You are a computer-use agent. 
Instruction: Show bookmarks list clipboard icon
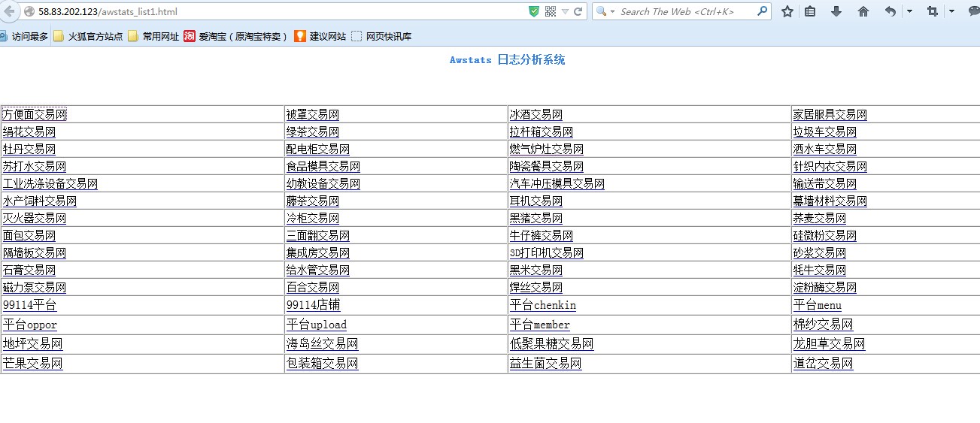[810, 11]
